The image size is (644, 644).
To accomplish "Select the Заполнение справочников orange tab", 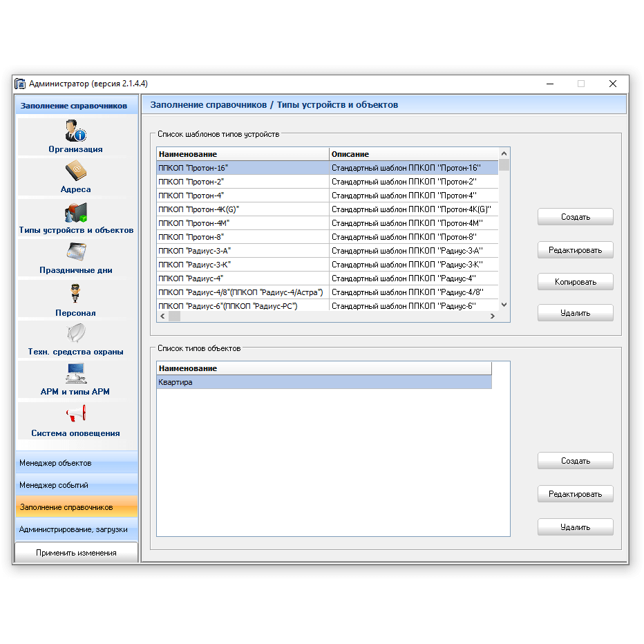I will 77,507.
